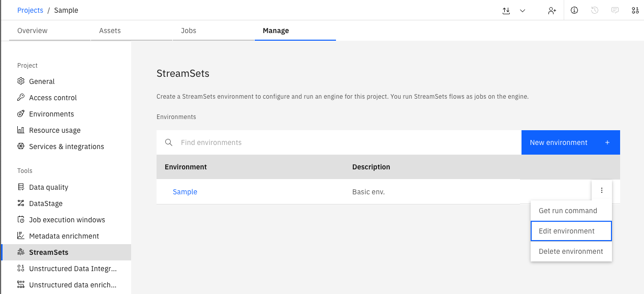Open the Sample environment link
This screenshot has height=294, width=644.
[x=185, y=192]
